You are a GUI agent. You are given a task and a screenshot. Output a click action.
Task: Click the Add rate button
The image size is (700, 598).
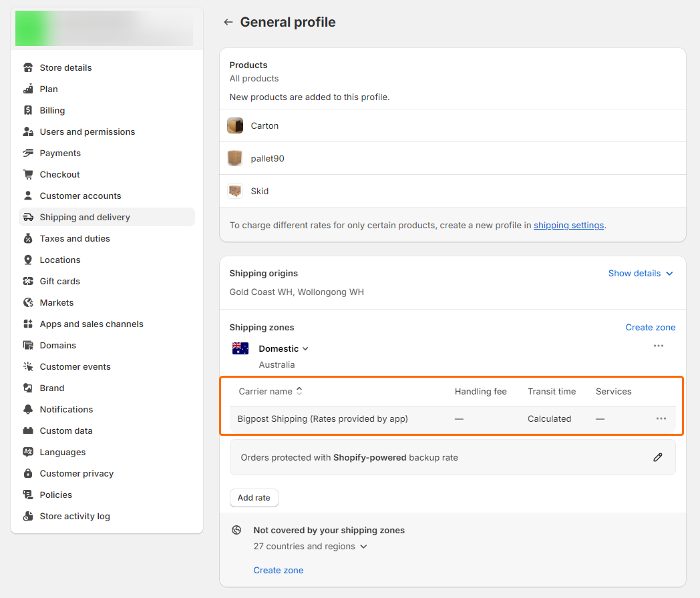(x=254, y=498)
